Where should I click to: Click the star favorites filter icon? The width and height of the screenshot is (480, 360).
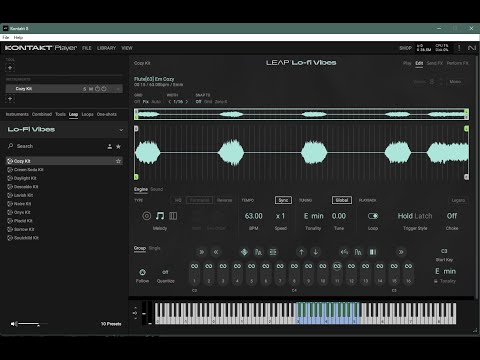[x=118, y=146]
